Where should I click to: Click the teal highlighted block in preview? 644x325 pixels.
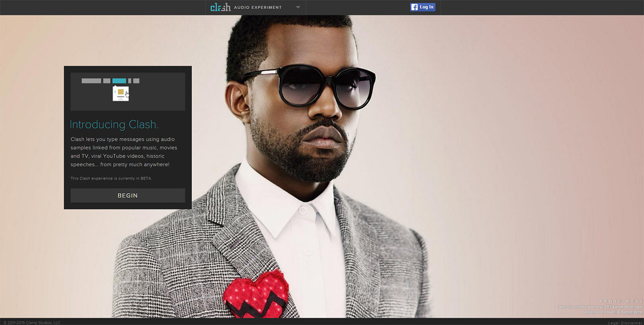119,80
